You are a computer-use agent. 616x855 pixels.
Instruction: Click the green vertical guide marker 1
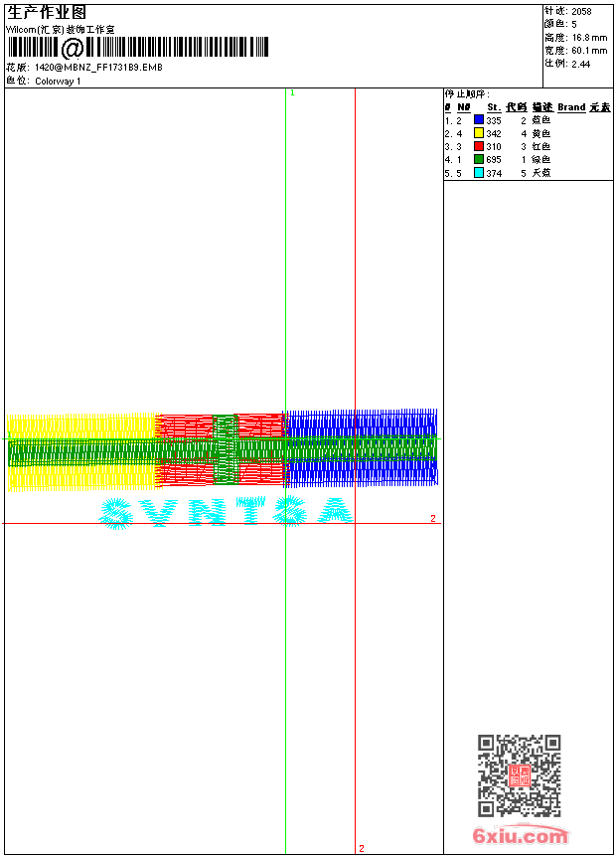(x=292, y=92)
